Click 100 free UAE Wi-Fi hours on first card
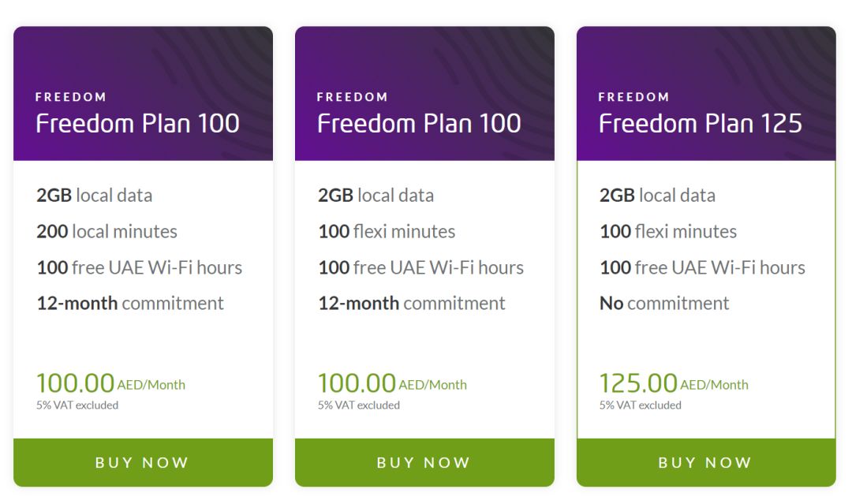Viewport: 852px width, 504px height. 138,267
